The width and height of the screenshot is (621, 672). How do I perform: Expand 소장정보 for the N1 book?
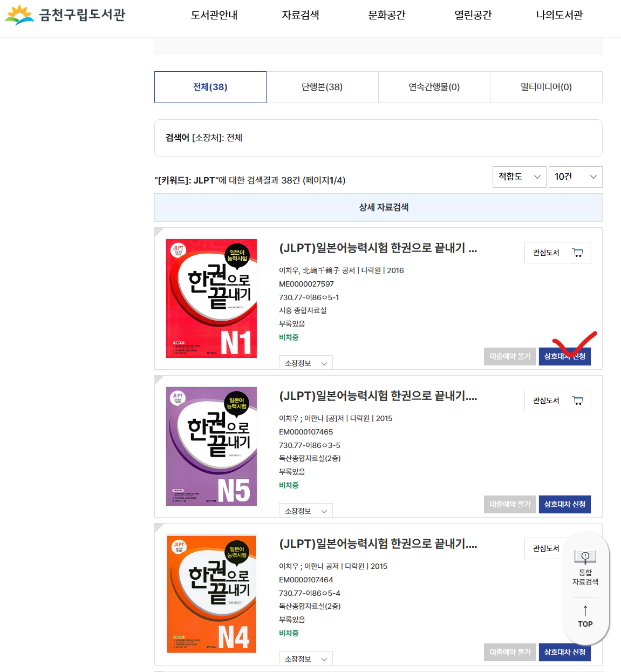coord(306,363)
